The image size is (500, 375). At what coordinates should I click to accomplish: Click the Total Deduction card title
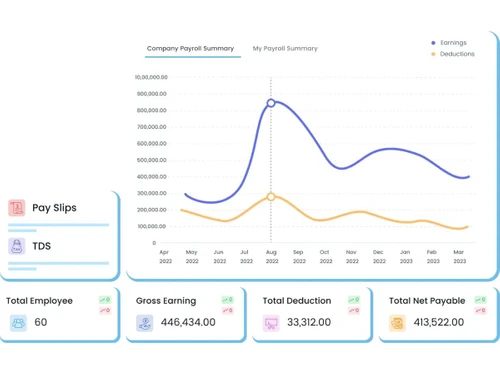(297, 301)
